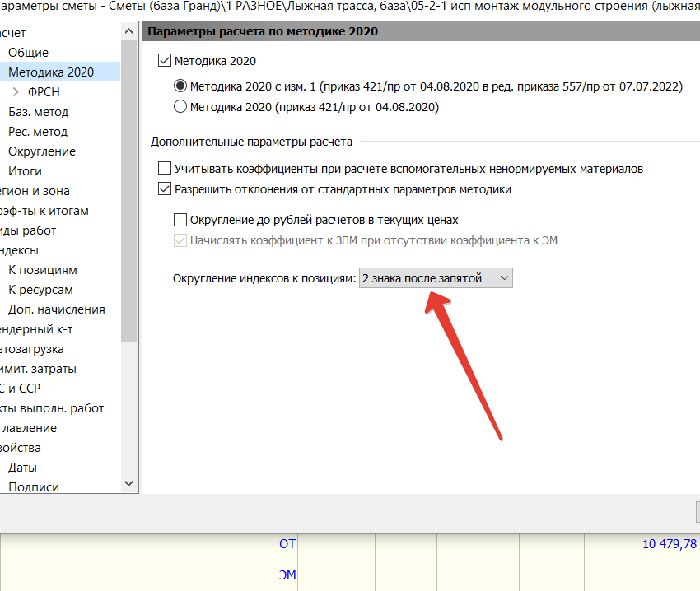Expand the ФРСН tree node arrow
This screenshot has width=700, height=591.
pos(16,91)
